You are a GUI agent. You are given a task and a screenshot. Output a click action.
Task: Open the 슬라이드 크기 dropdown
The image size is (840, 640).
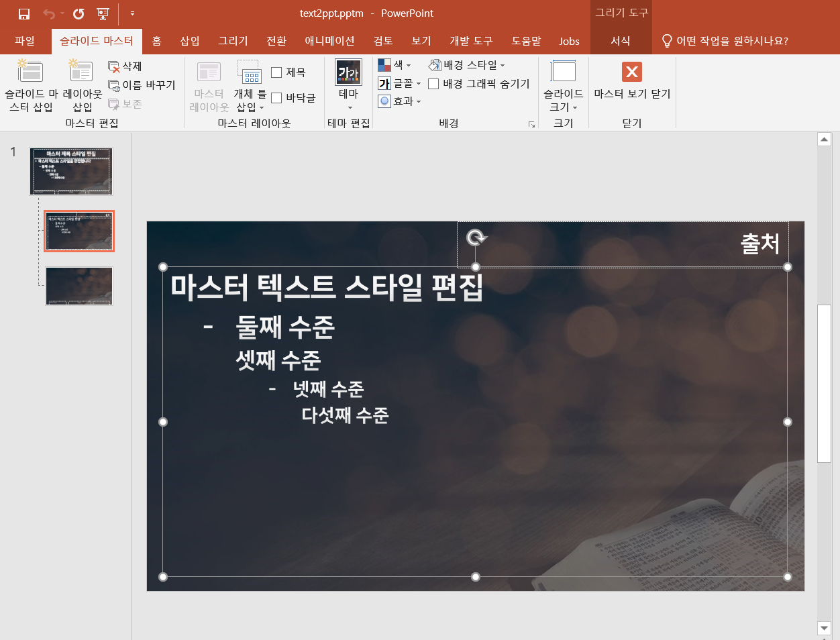pos(563,86)
